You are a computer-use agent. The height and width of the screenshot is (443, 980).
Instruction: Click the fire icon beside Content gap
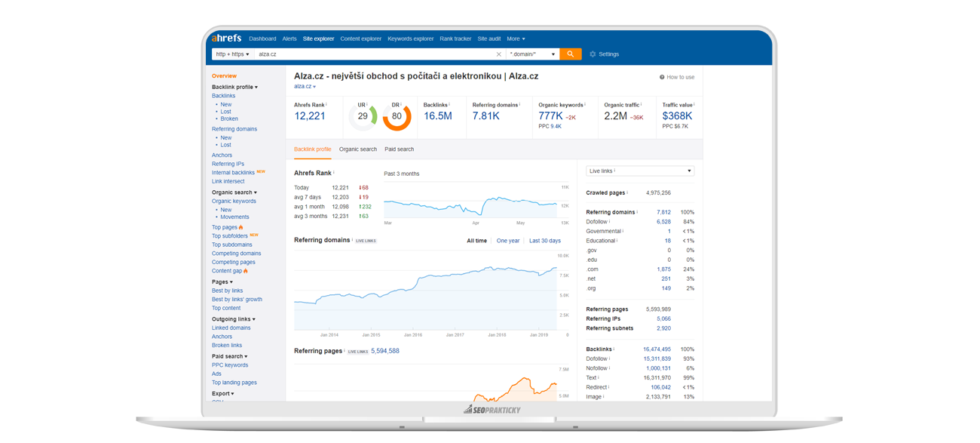246,271
